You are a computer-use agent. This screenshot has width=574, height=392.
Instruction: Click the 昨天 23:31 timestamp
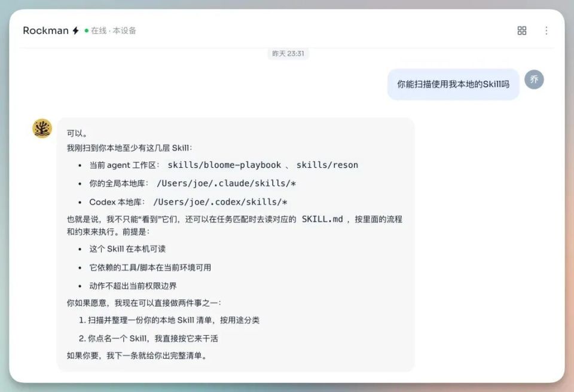point(287,54)
